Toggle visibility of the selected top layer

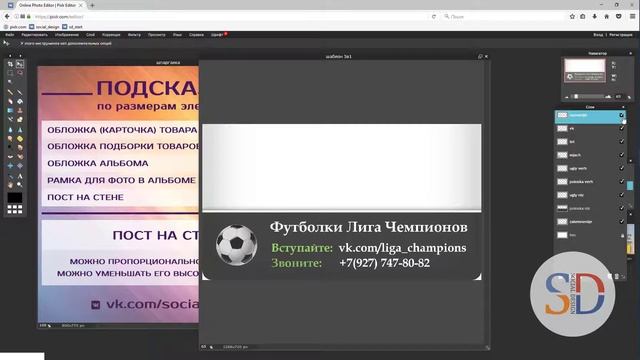click(x=622, y=115)
